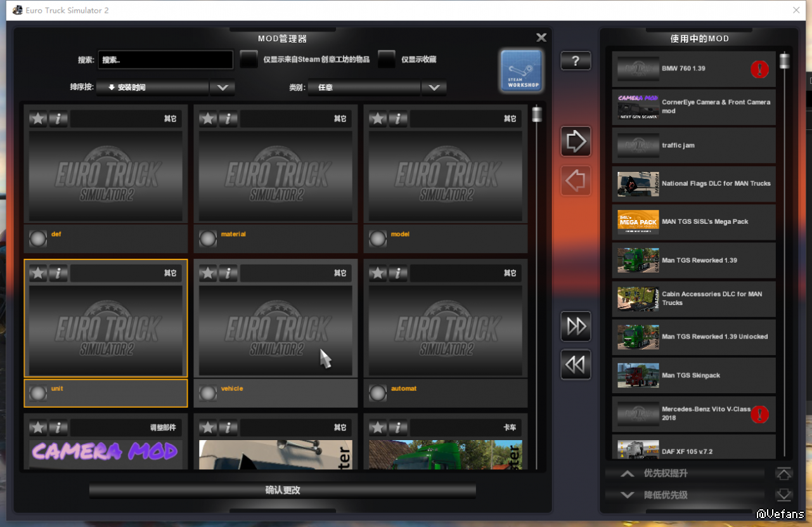Click the star on the unit mod
Viewport: 812px width, 527px height.
click(x=38, y=273)
